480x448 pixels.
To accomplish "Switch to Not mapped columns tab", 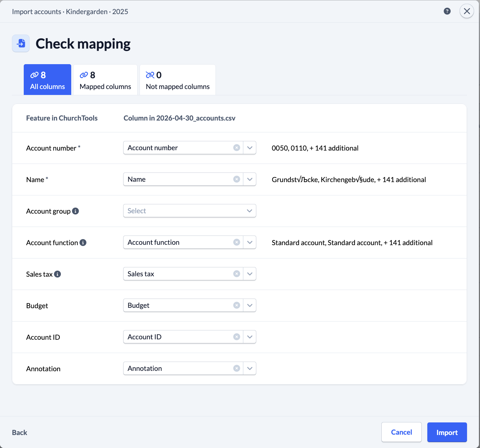I will click(177, 80).
